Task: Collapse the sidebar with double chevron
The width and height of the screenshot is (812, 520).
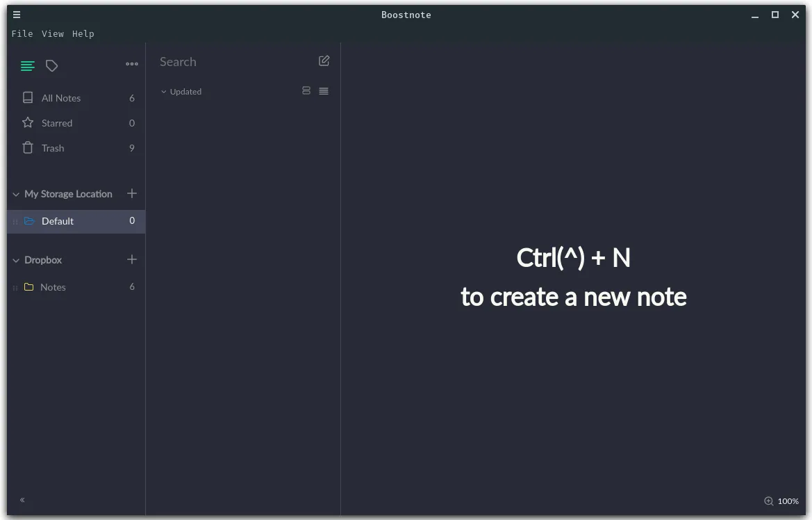Action: point(22,500)
